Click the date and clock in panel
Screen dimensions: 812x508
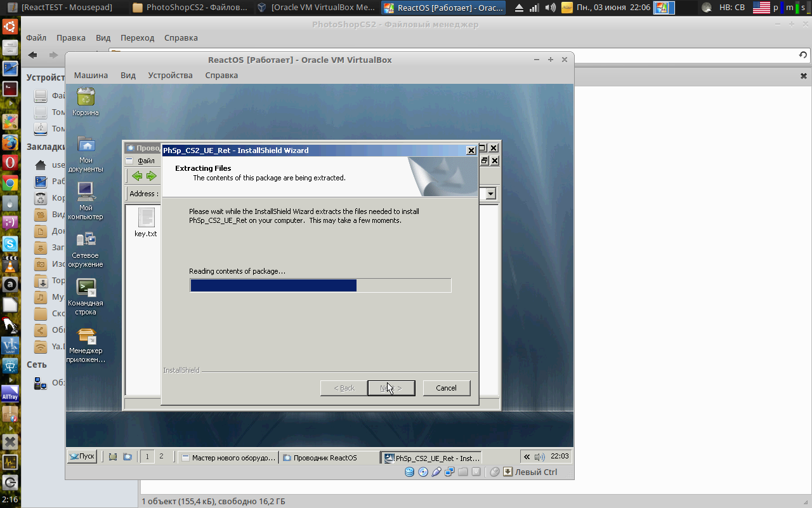tap(613, 8)
